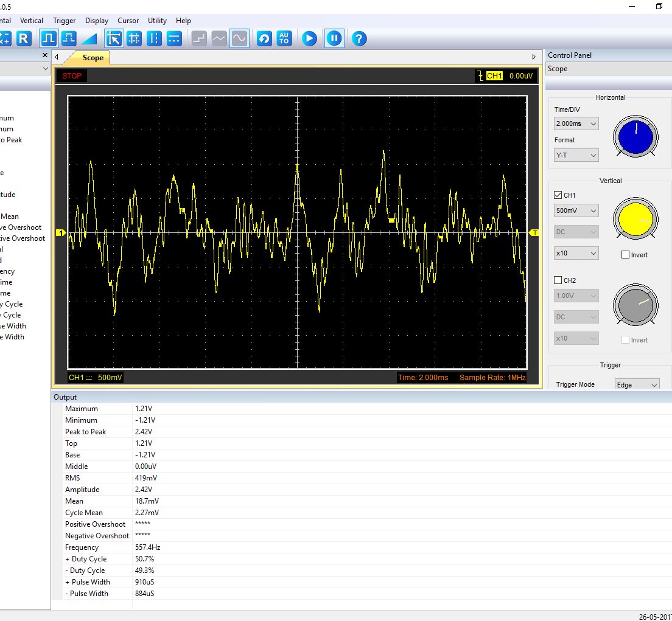Open the Utility menu
672x621 pixels.
coord(157,20)
